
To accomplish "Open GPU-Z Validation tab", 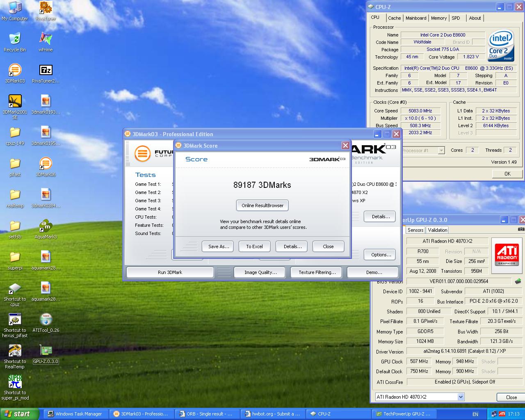I will click(x=437, y=230).
